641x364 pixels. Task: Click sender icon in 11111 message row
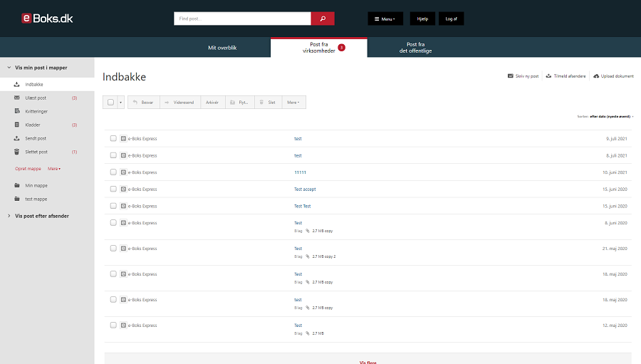pyautogui.click(x=123, y=172)
